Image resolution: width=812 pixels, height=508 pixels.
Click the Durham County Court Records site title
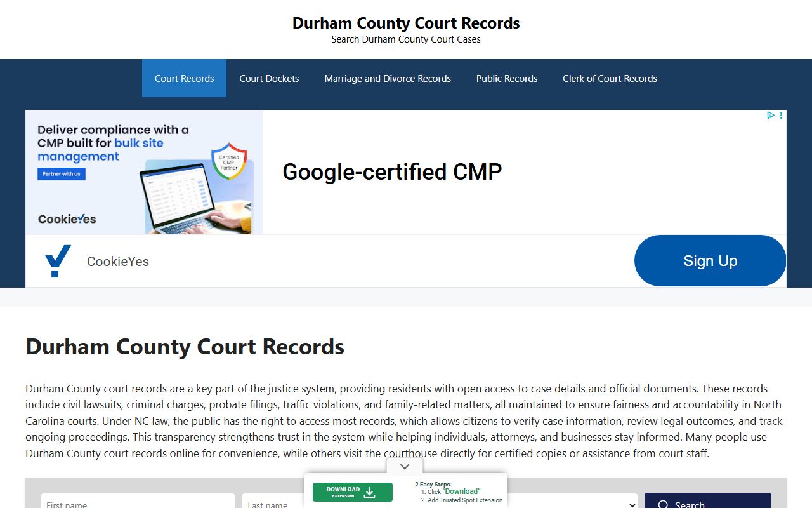(x=406, y=23)
